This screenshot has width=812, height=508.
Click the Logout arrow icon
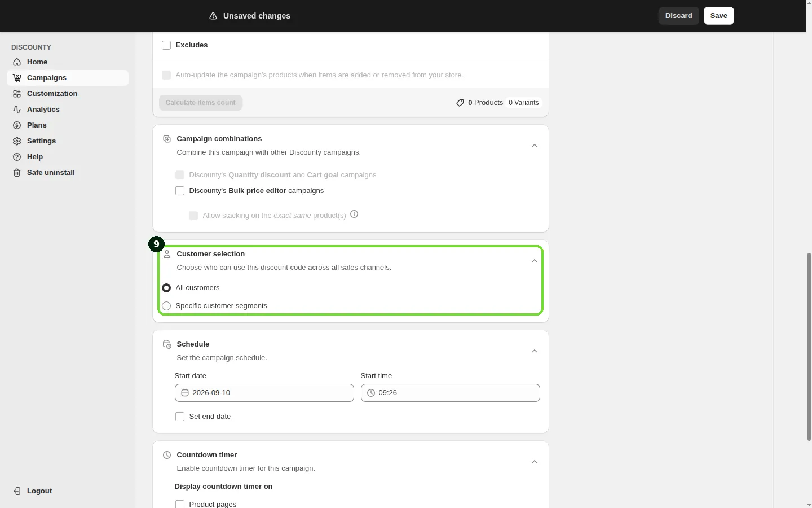tap(17, 491)
